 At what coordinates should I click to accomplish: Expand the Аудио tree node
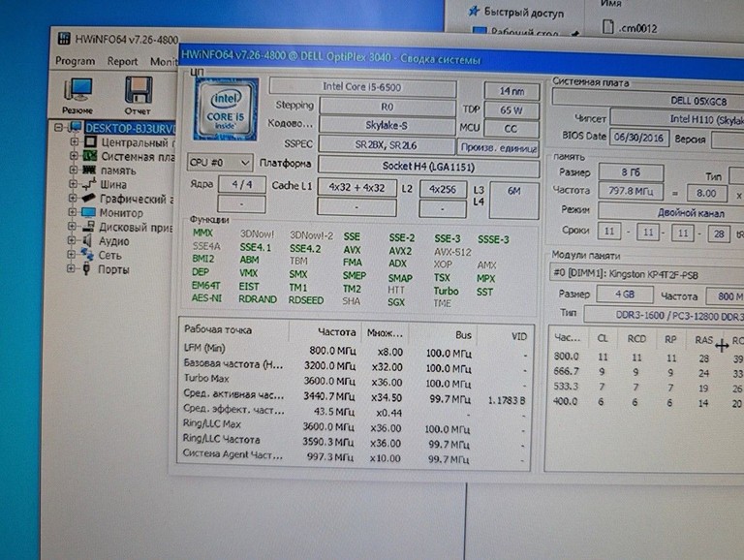coord(71,240)
